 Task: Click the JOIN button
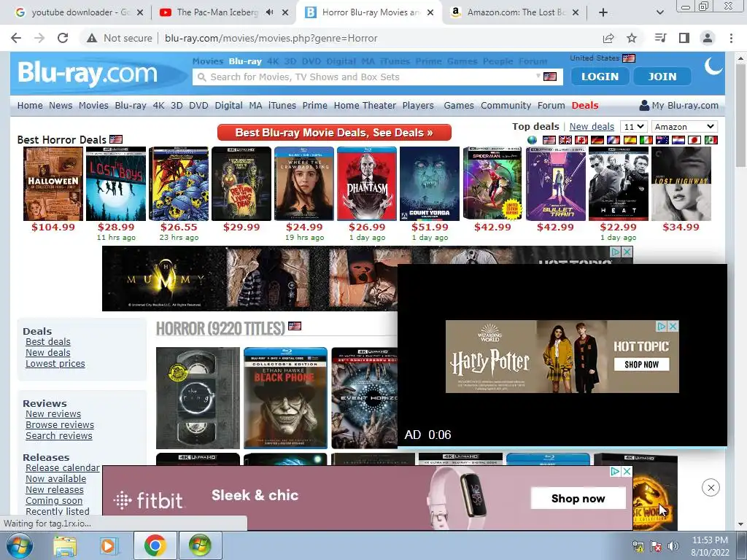click(662, 77)
